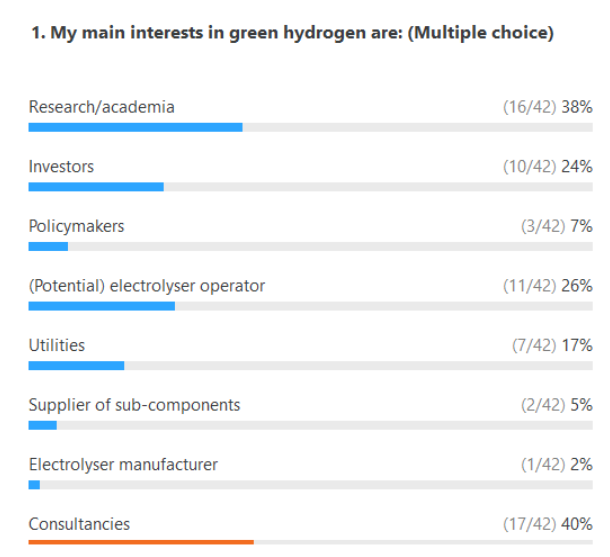Select the (Potential) electrolyser operator option

pyautogui.click(x=147, y=286)
